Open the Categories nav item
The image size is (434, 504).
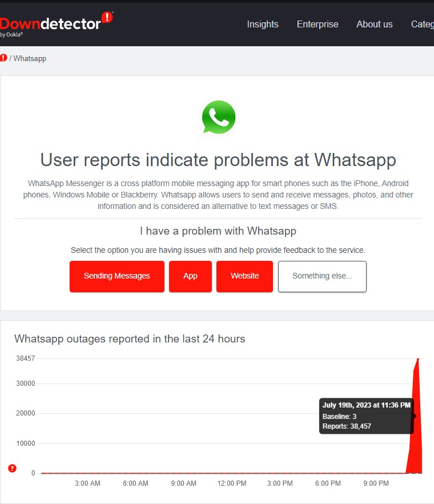(x=423, y=24)
